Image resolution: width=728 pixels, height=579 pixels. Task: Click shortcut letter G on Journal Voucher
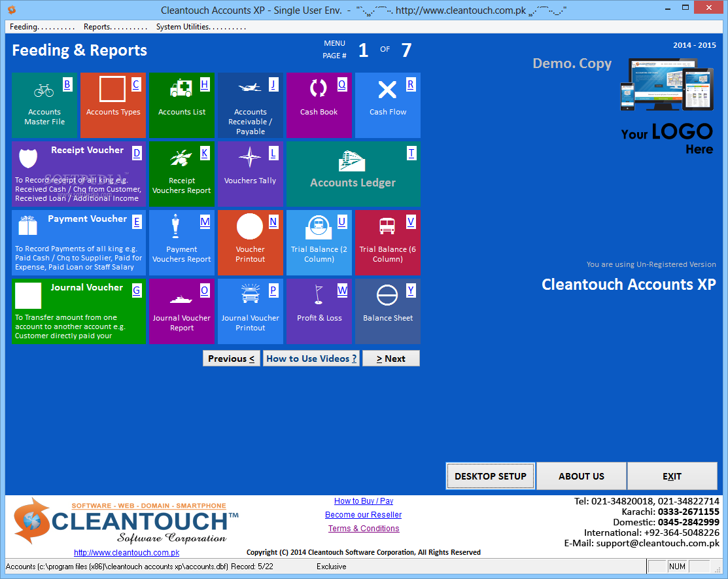[x=136, y=290]
